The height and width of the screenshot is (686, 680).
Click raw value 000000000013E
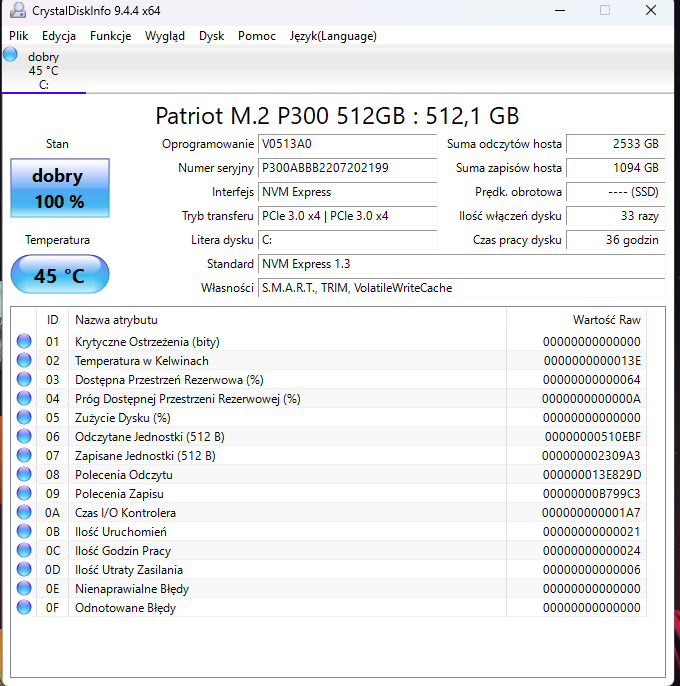pyautogui.click(x=592, y=361)
